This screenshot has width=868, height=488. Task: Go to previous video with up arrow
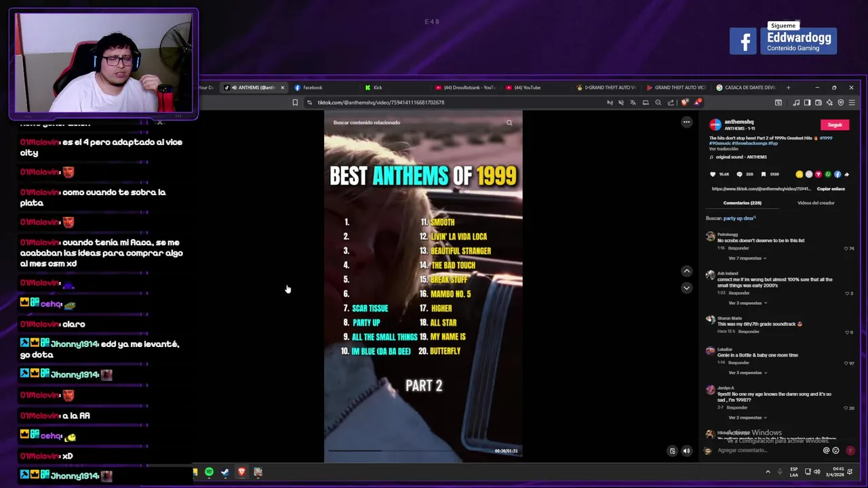click(686, 271)
